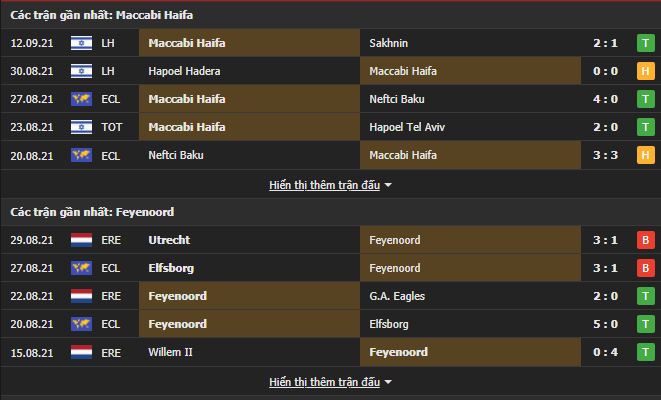Click the Netherlands flag on the Willem II row

click(x=81, y=353)
